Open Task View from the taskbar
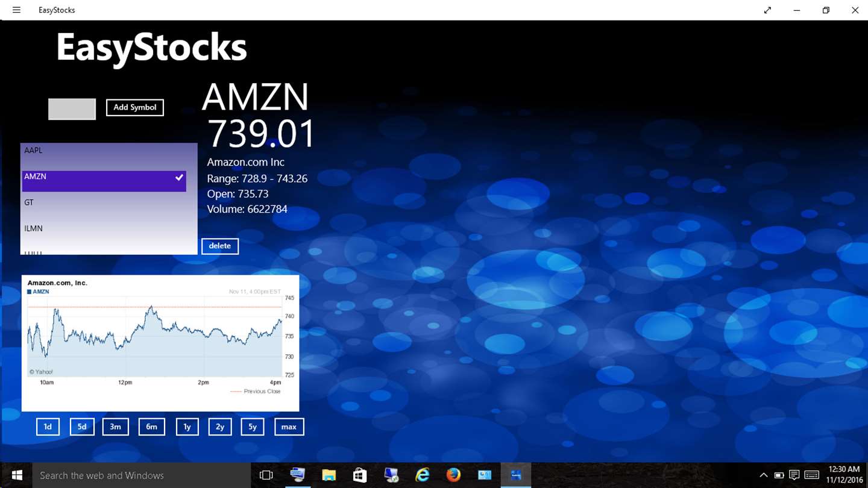Image resolution: width=868 pixels, height=488 pixels. coord(266,475)
